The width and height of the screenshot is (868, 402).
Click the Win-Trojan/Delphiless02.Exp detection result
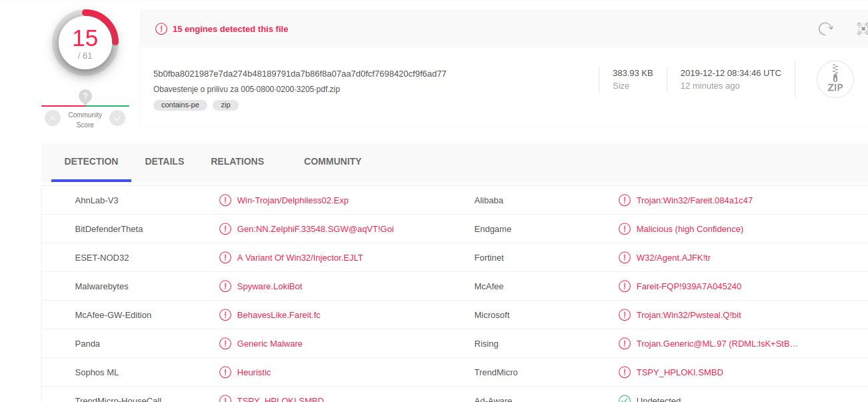pos(293,200)
